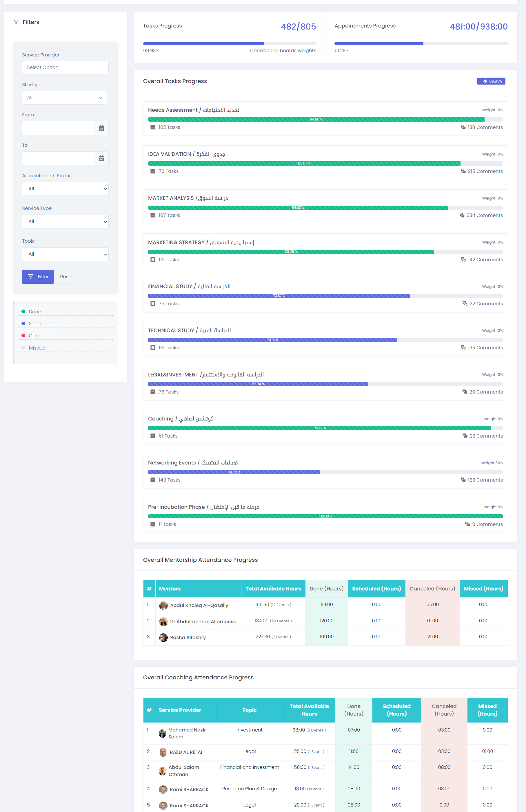This screenshot has height=812, width=526.
Task: Click the tasks icon beside 70 Tasks
Action: [153, 171]
